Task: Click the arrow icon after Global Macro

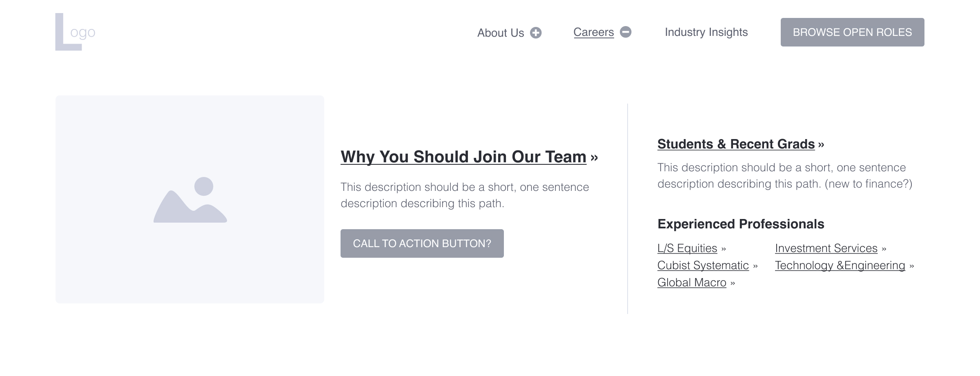Action: pyautogui.click(x=733, y=283)
